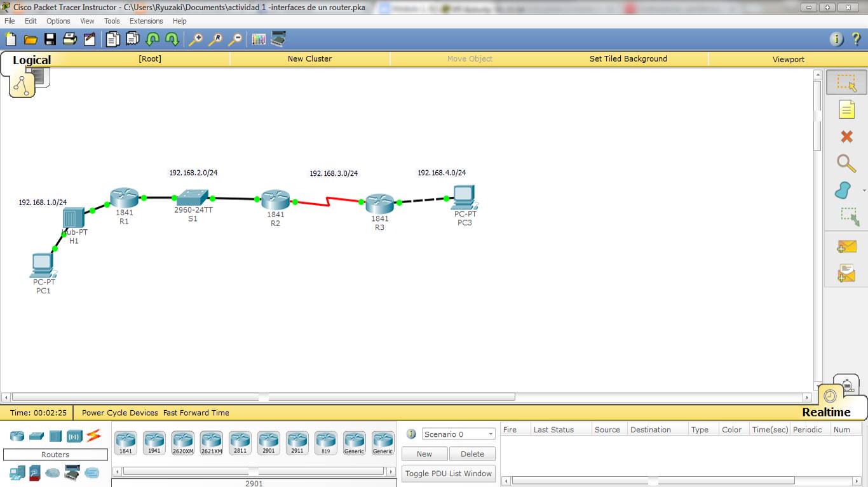Activate the Delete tool in right toolbar

(845, 137)
